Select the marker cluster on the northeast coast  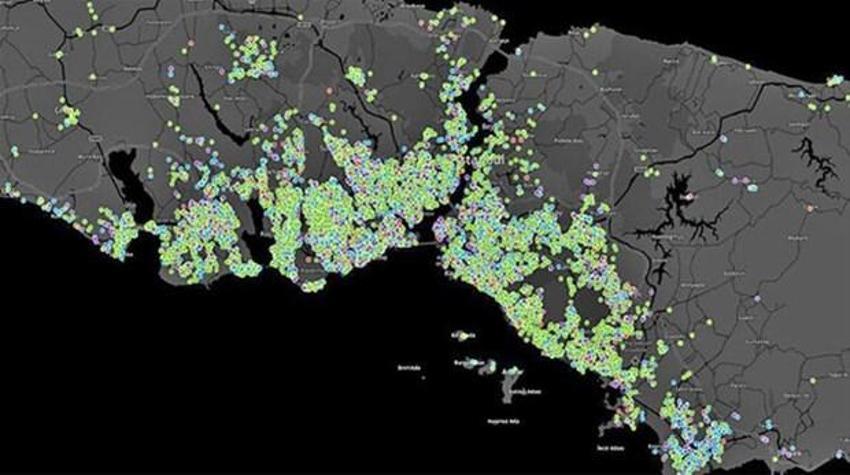click(x=834, y=81)
